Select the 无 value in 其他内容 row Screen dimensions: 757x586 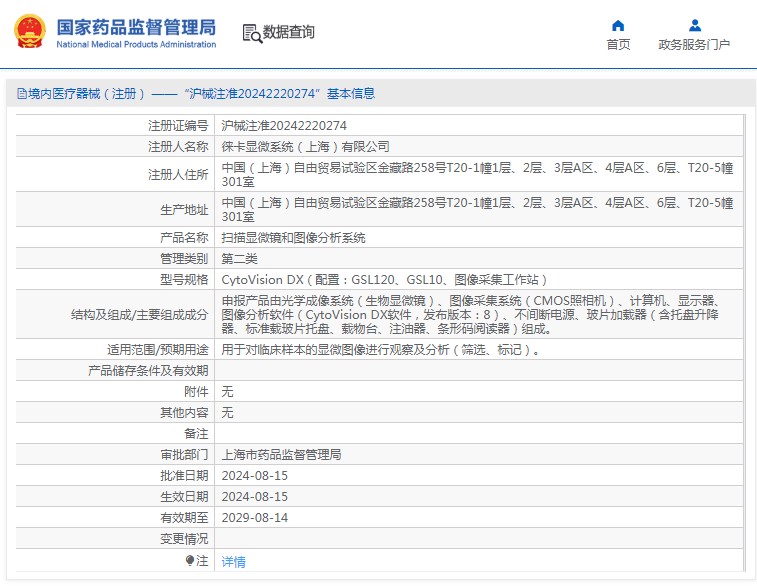tap(227, 413)
